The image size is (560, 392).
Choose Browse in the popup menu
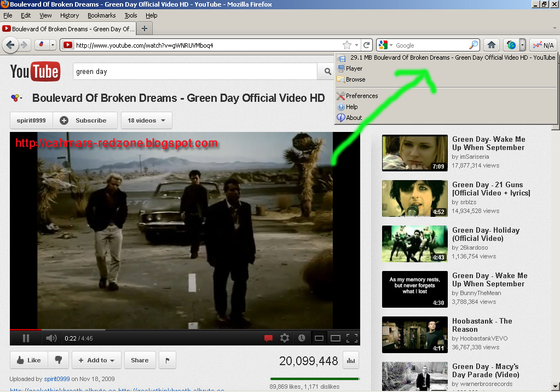[x=446, y=79]
